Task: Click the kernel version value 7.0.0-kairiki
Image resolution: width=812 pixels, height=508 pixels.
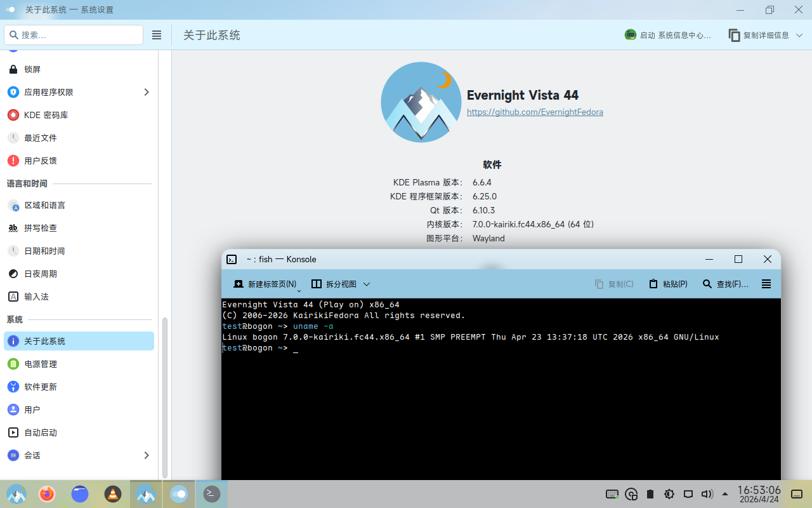Action: (533, 224)
